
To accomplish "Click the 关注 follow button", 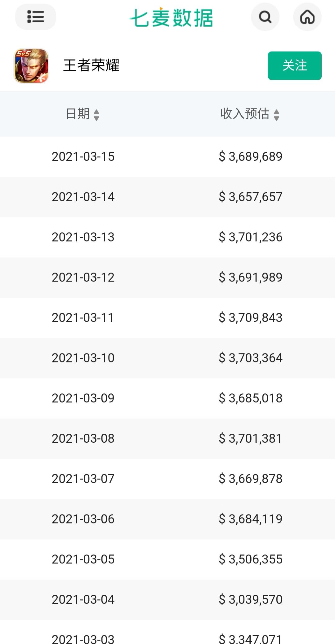I will (294, 66).
